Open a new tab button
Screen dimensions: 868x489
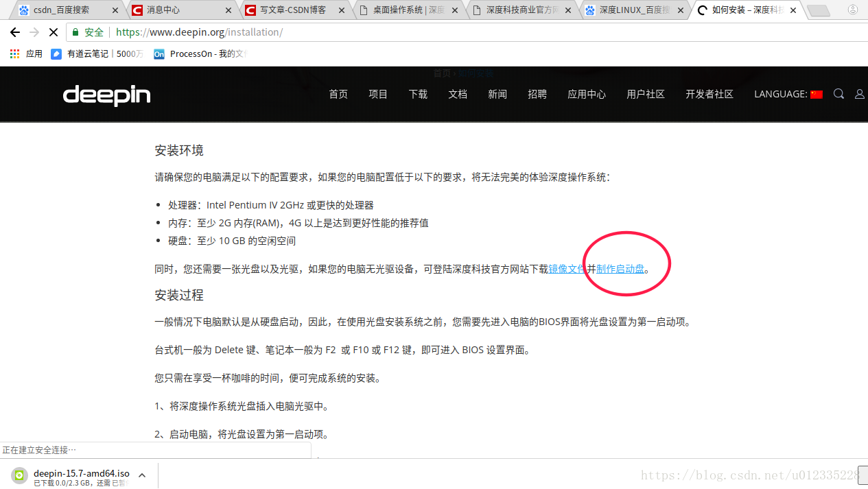coord(818,10)
